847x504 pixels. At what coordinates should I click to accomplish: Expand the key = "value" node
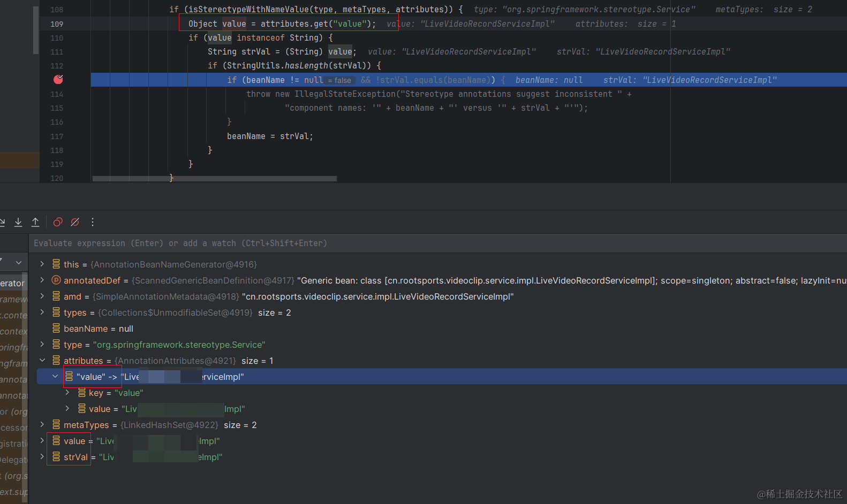click(67, 393)
